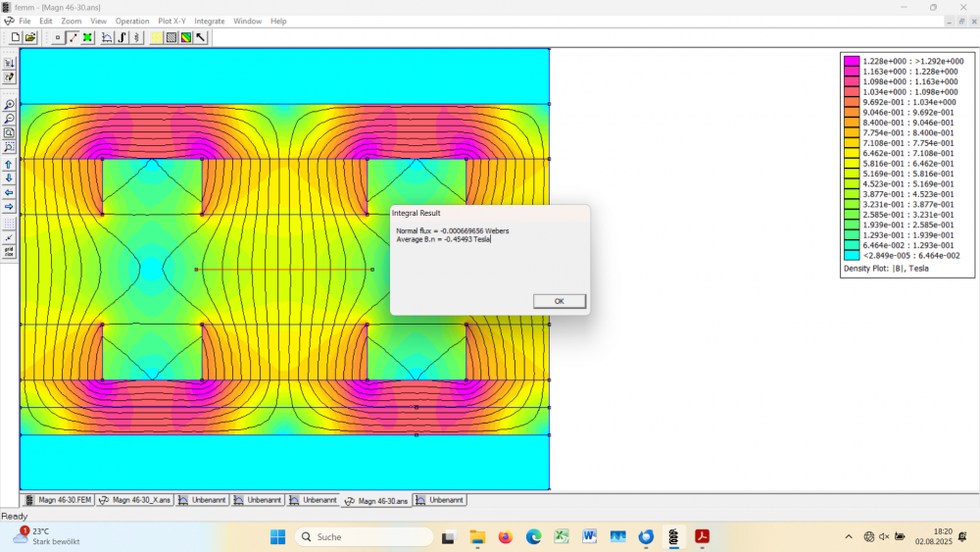This screenshot has width=980, height=552.
Task: Click the magenta top legend color swatch
Action: point(852,61)
